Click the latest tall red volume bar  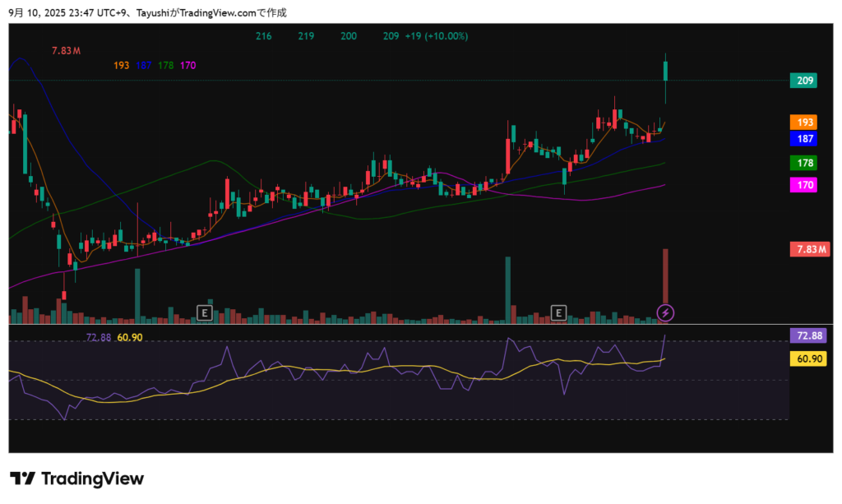[x=666, y=275]
